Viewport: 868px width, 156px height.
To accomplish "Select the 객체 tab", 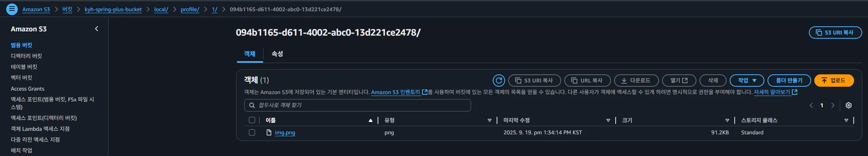I will [250, 54].
